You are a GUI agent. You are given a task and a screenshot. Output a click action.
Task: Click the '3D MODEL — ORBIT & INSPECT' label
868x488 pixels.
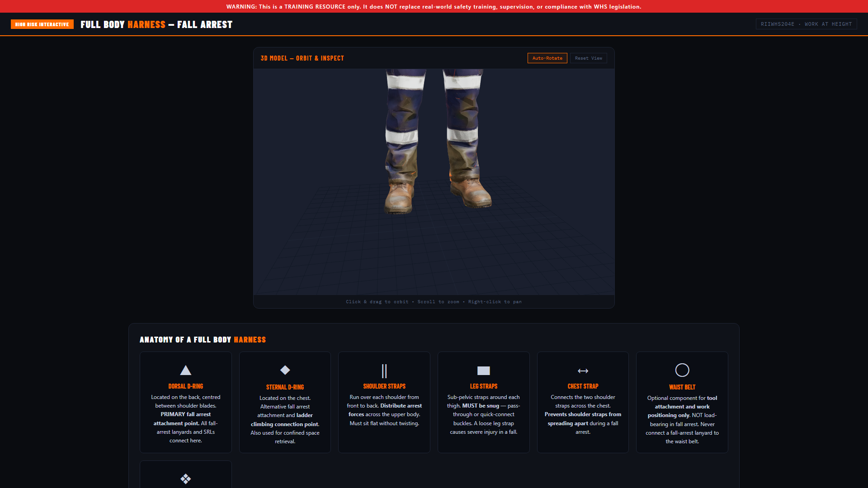(302, 58)
